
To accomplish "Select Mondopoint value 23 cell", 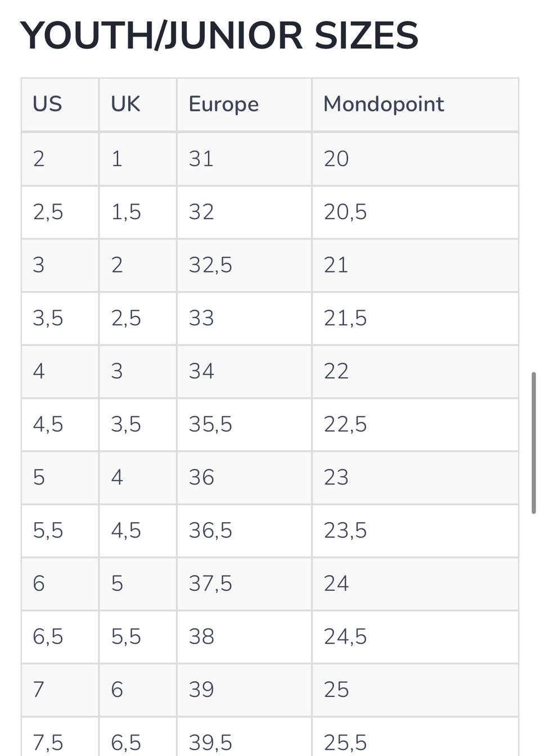I will (336, 478).
